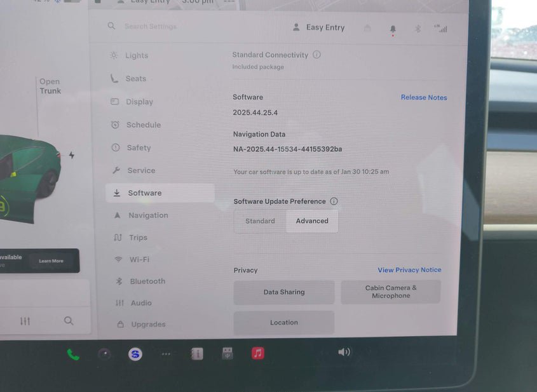
Task: Click the Release Notes link
Action: [424, 98]
